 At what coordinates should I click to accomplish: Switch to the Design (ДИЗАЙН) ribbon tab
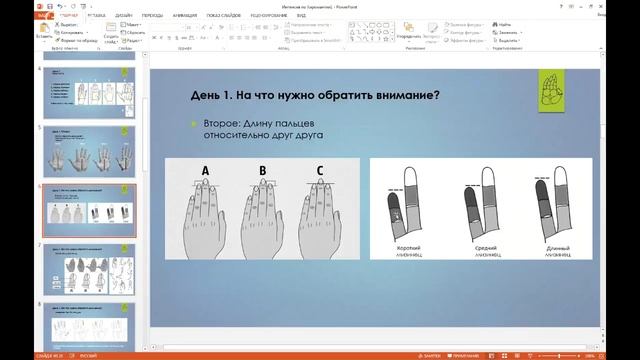pyautogui.click(x=123, y=16)
